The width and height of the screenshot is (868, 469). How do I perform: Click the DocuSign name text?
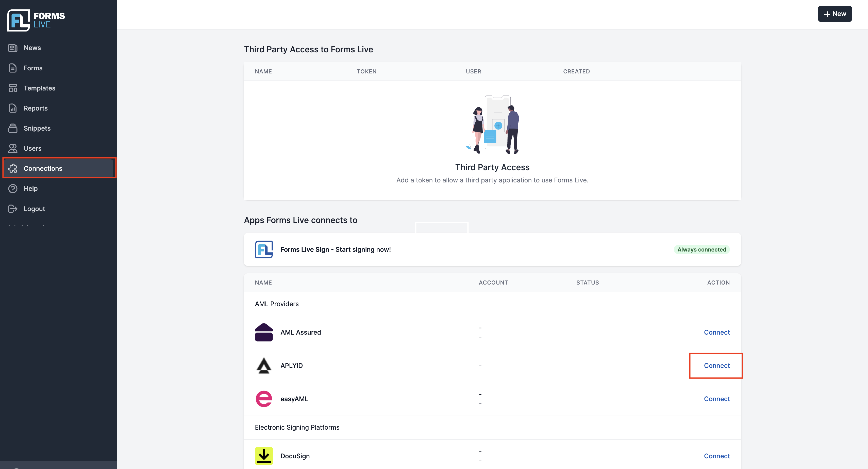tap(295, 456)
